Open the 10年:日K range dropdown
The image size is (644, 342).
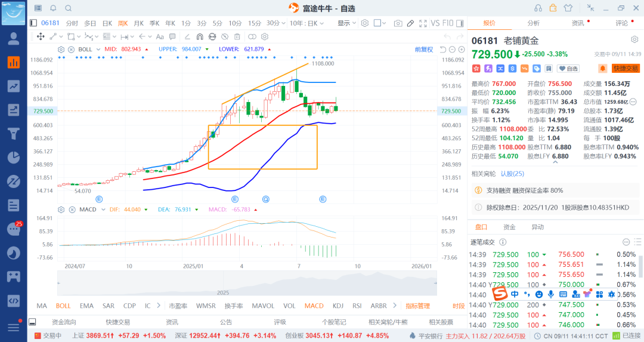click(307, 23)
